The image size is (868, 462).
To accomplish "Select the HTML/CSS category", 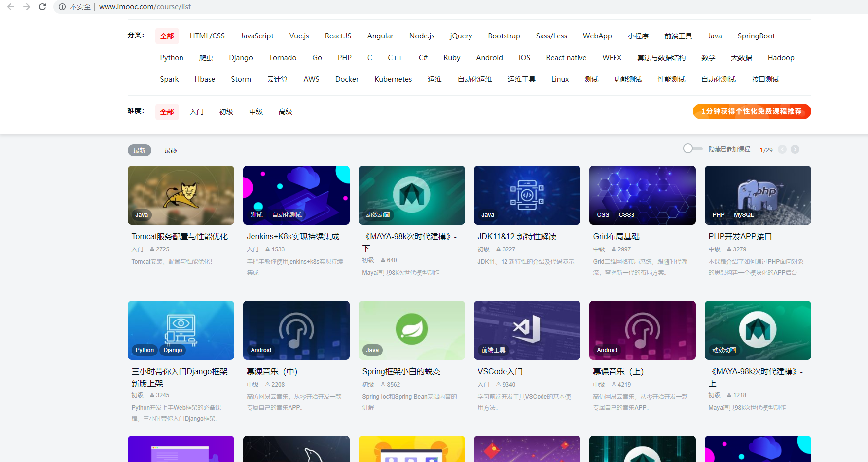I will pos(207,36).
